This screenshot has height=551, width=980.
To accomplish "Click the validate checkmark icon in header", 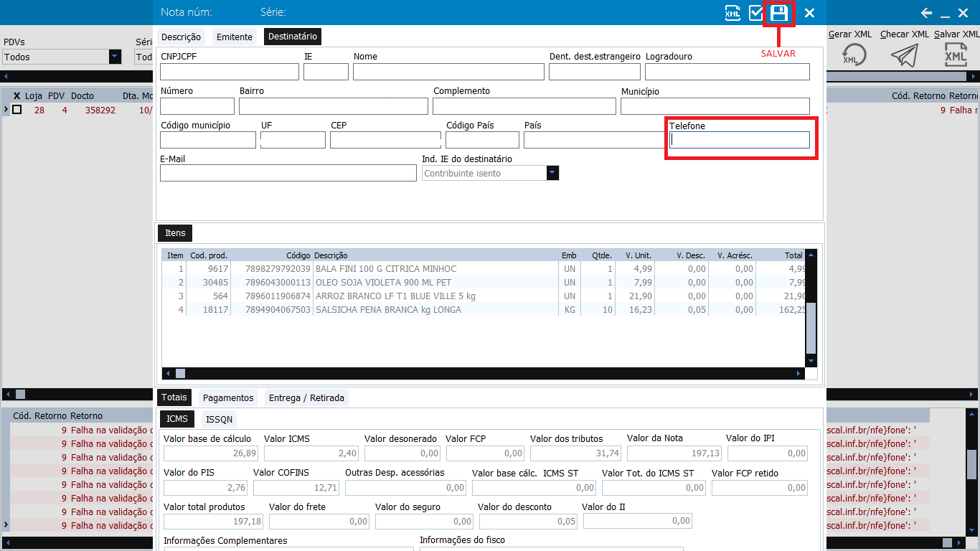I will pyautogui.click(x=755, y=13).
